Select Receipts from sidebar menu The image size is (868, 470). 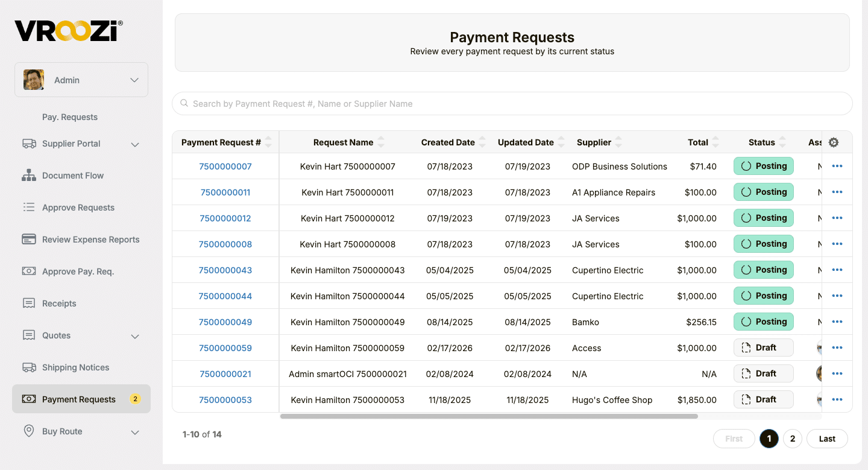59,303
